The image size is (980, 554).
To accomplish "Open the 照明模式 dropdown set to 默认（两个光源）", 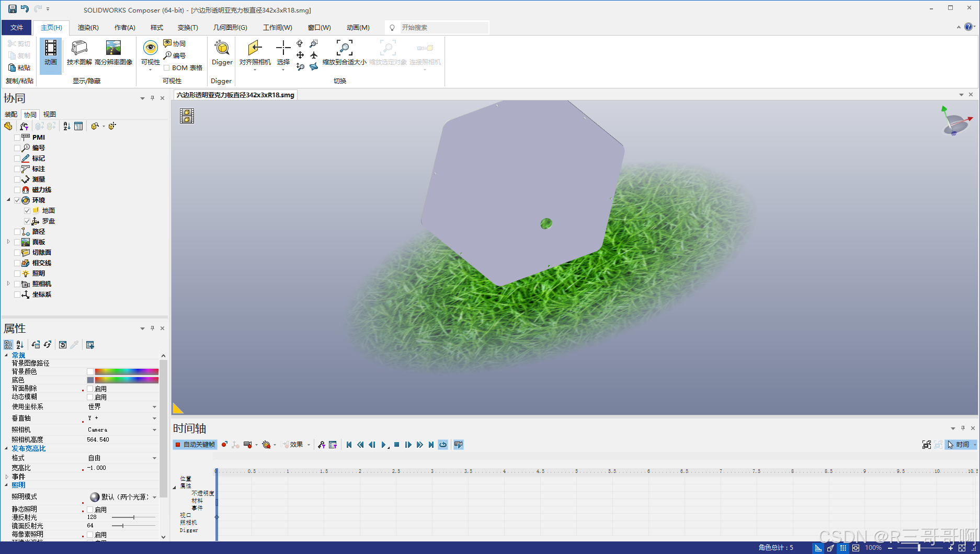I will tap(154, 496).
